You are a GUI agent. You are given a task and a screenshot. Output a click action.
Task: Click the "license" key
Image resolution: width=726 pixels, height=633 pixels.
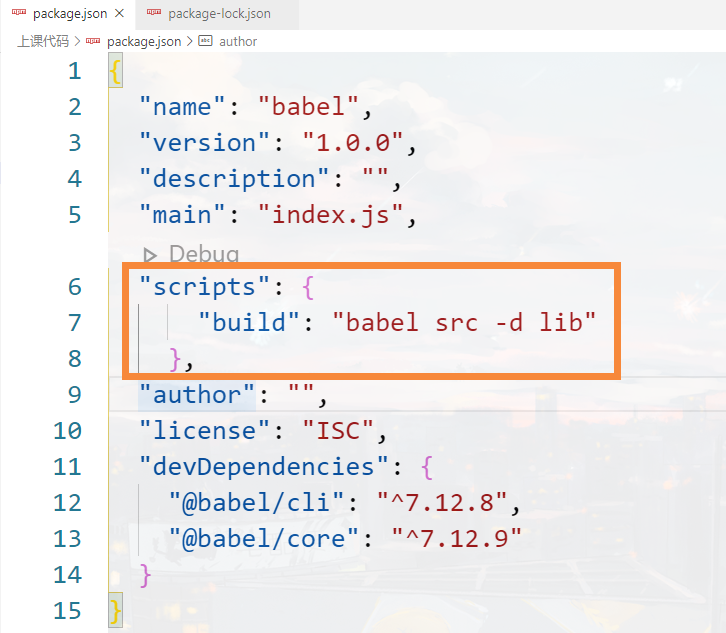(204, 431)
